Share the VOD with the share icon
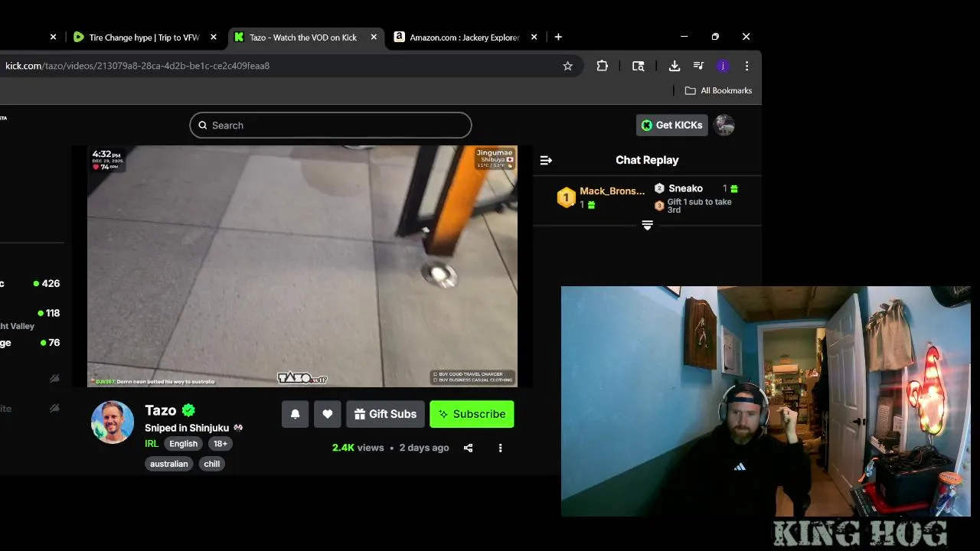This screenshot has width=980, height=551. [468, 448]
